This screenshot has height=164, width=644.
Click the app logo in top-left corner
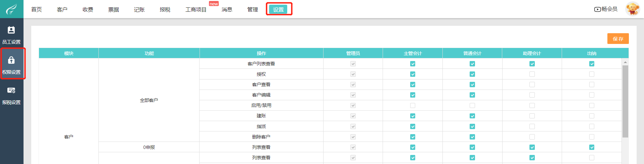[11, 9]
